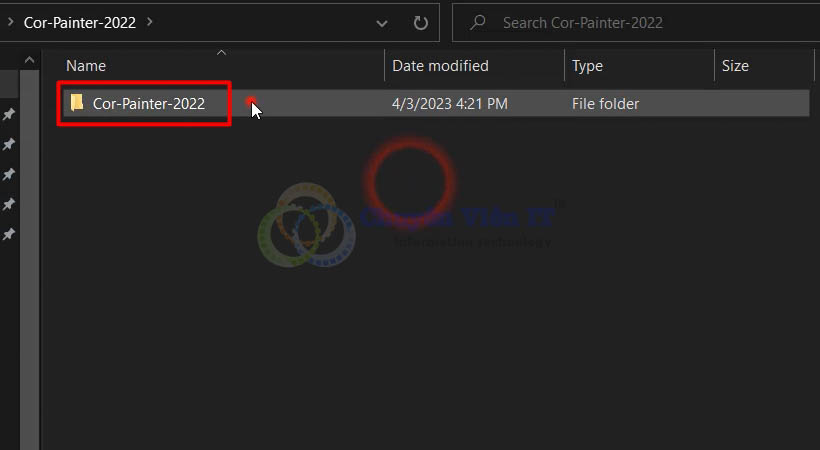Click the magnifier search icon
This screenshot has width=820, height=450.
pyautogui.click(x=477, y=22)
